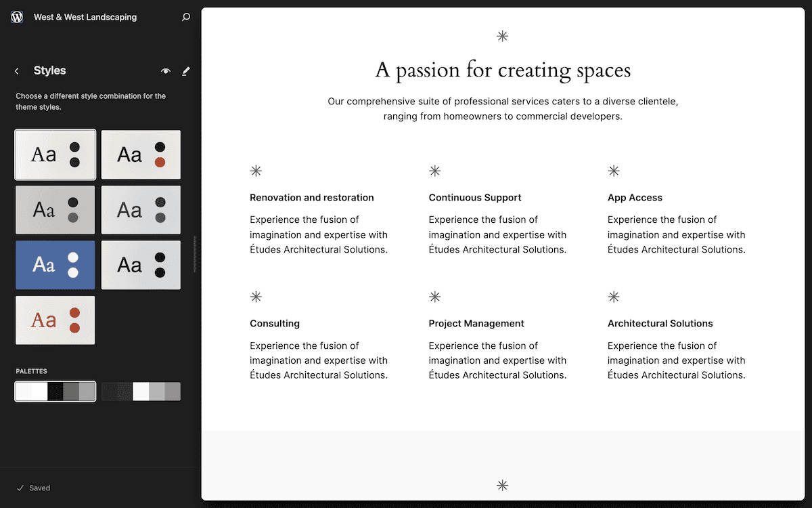Select the asterisk icon above Consulting
The height and width of the screenshot is (508, 812).
256,296
